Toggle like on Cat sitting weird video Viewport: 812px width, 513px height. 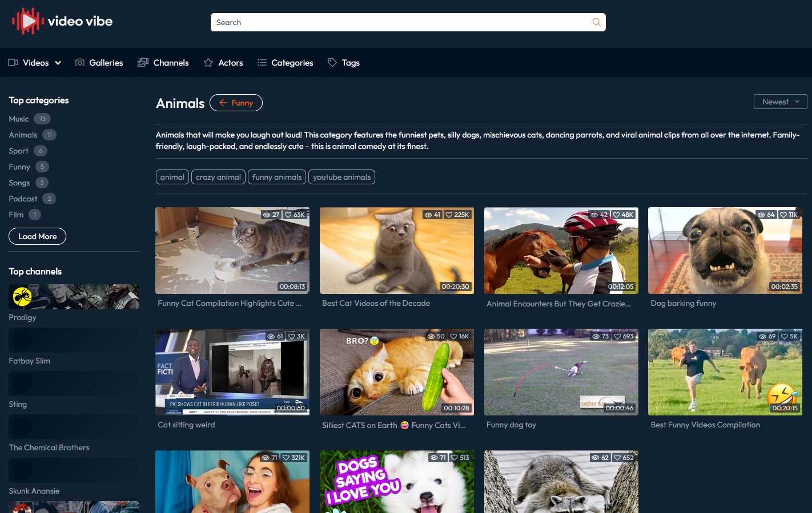tap(292, 337)
